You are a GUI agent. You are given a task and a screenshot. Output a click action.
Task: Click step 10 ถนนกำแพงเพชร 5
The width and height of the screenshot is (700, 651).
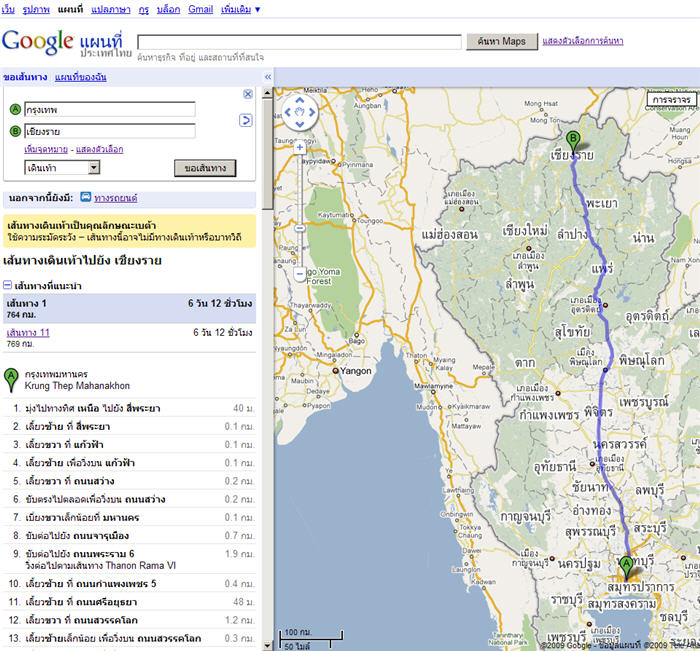tap(129, 584)
